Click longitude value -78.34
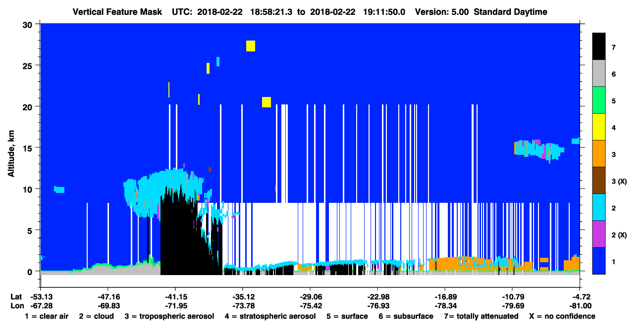The width and height of the screenshot is (644, 330). tap(445, 305)
